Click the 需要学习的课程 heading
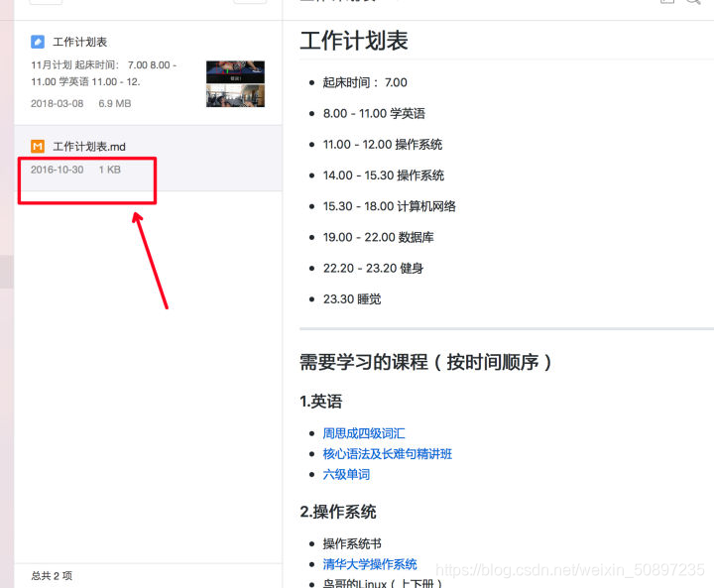 [425, 362]
